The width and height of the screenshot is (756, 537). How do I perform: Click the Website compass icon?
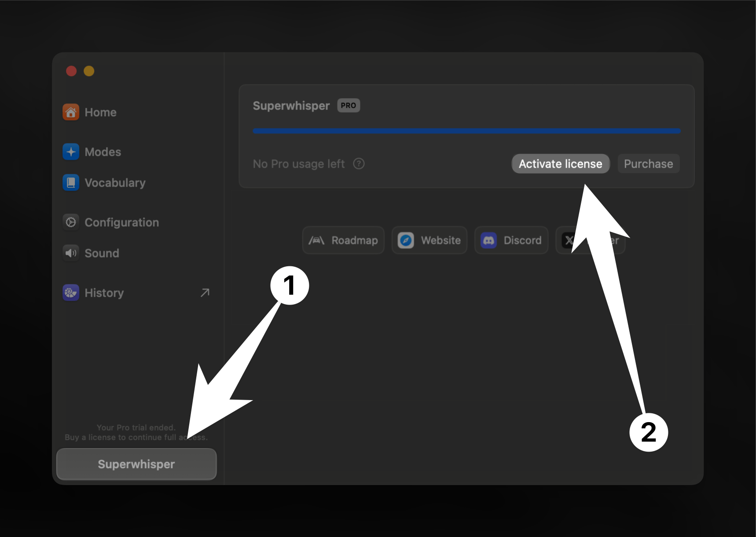(406, 240)
